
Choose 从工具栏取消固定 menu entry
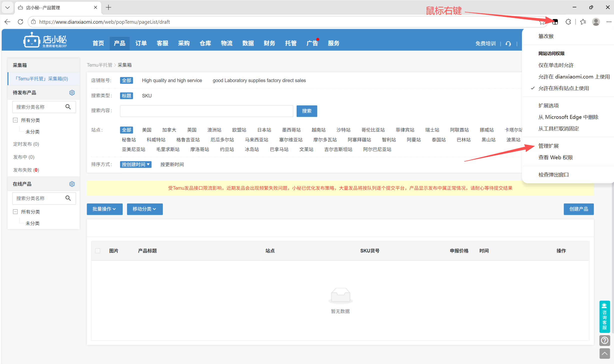point(559,128)
